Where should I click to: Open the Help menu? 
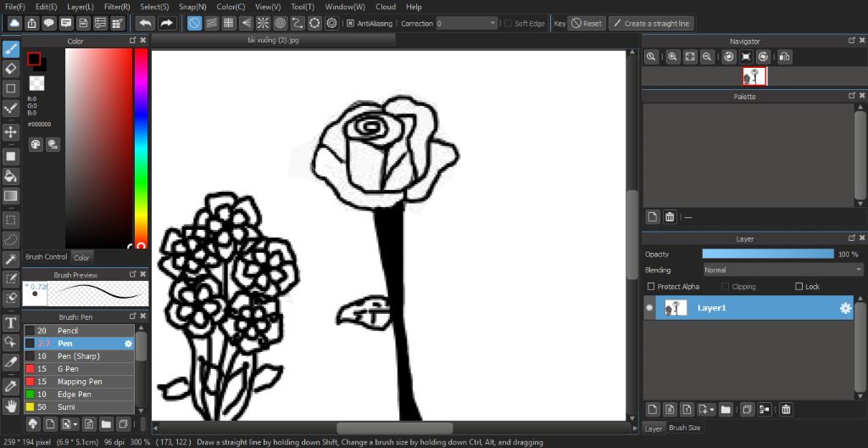point(414,7)
